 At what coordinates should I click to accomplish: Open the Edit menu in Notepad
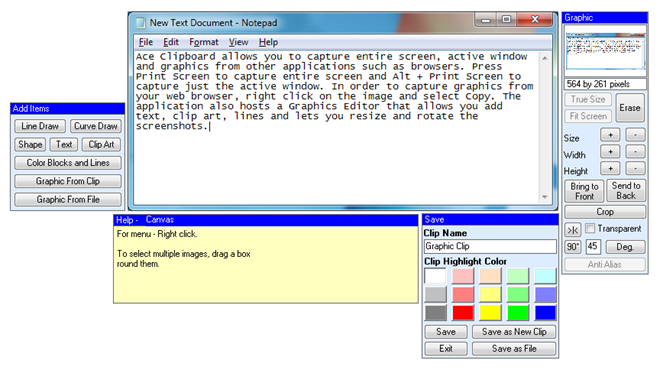pos(171,42)
